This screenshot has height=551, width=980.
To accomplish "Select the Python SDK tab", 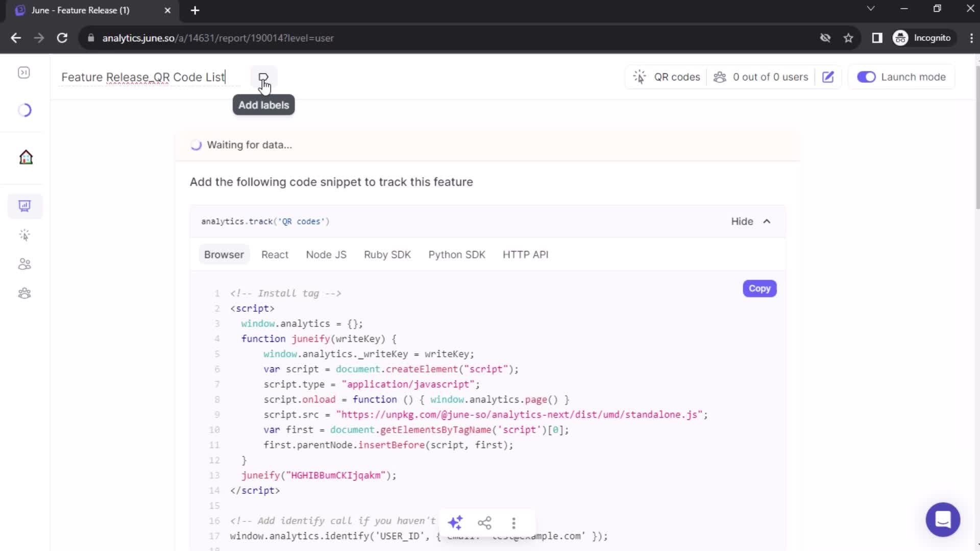I will pos(457,254).
